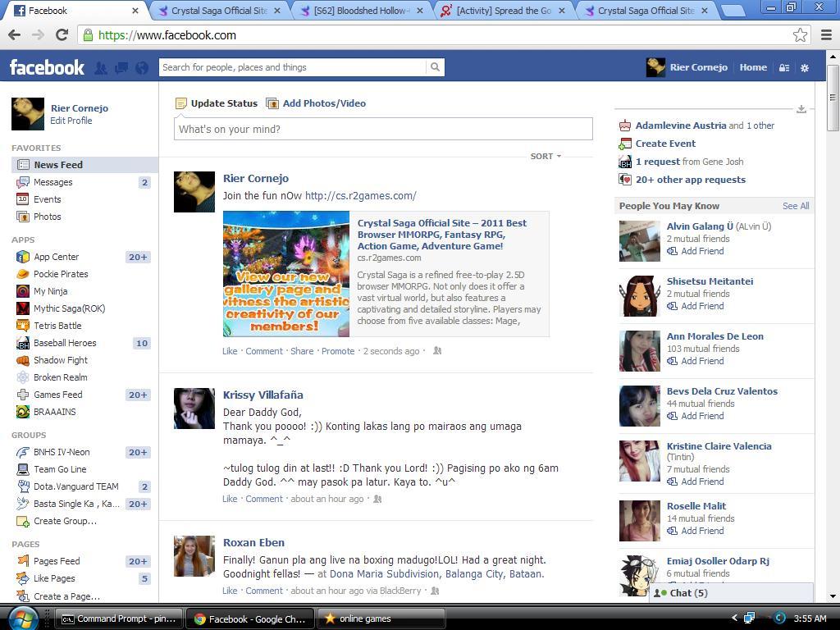Open Chrome menu hamburger icon
This screenshot has width=840, height=630.
[827, 35]
